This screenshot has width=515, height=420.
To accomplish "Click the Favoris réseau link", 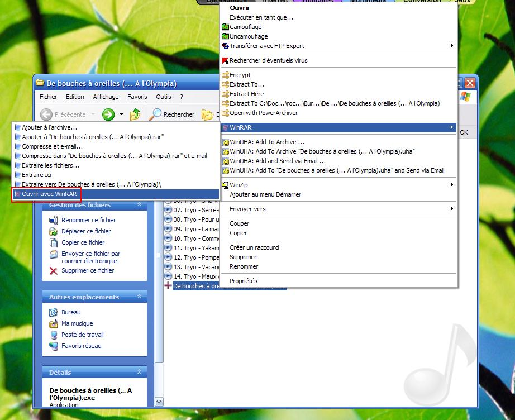I will [81, 346].
